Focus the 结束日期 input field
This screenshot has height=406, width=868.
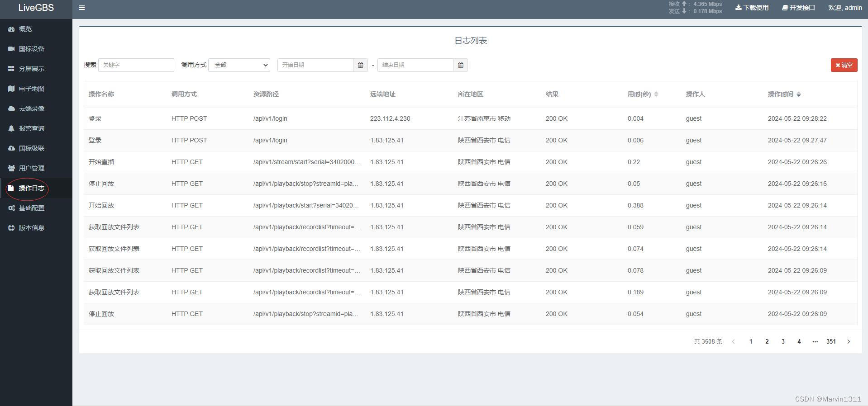pos(415,65)
